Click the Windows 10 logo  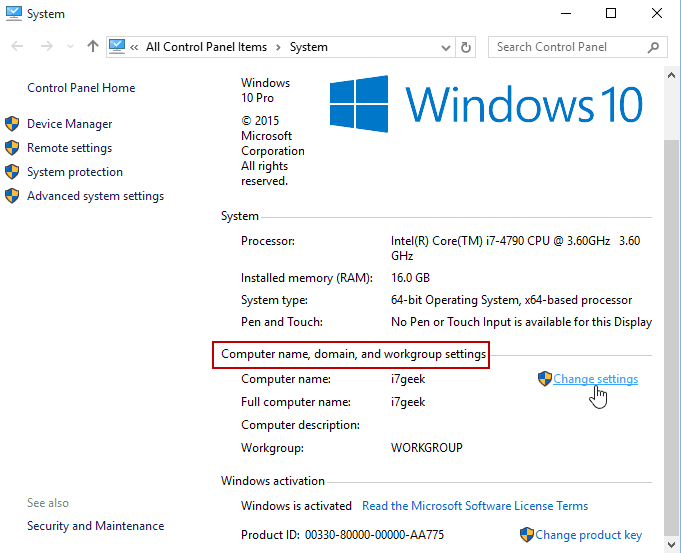click(486, 104)
